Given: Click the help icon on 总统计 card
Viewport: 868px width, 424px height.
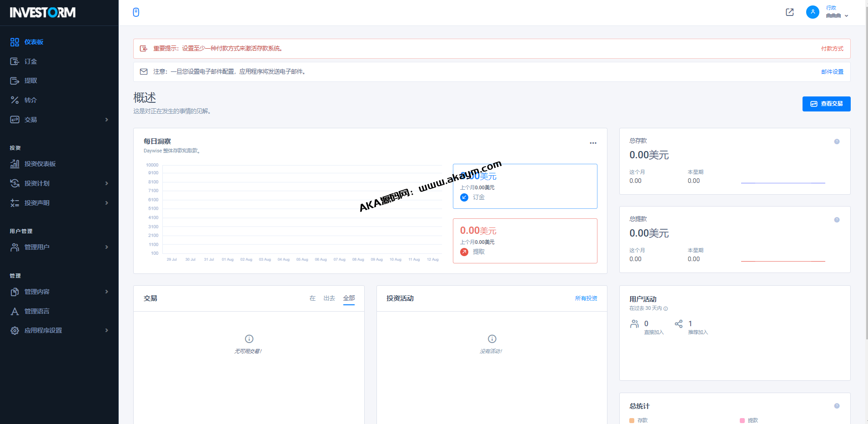Looking at the screenshot, I should pyautogui.click(x=837, y=406).
